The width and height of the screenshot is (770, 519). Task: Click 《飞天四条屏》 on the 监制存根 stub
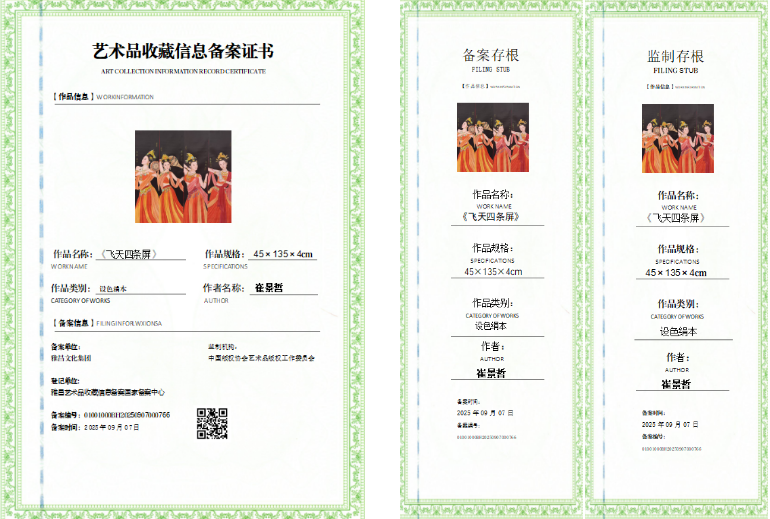[676, 218]
